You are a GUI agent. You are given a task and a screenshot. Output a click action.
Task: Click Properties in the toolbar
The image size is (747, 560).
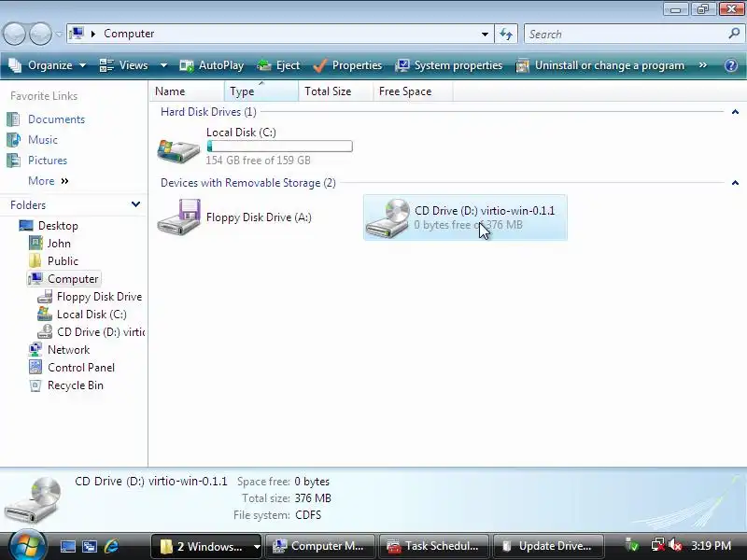pyautogui.click(x=347, y=65)
